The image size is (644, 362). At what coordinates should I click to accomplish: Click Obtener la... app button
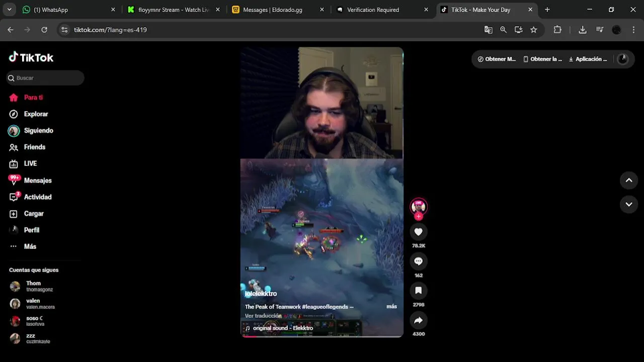[x=542, y=59]
